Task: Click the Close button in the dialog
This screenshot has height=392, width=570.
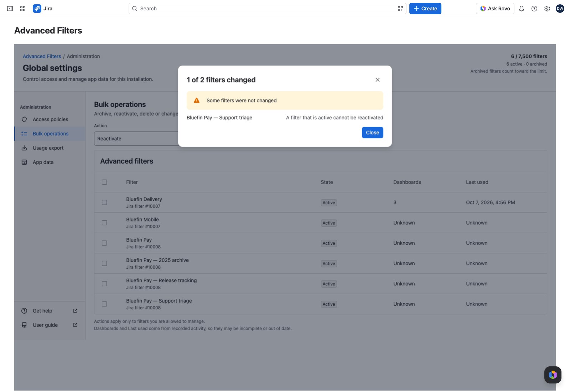Action: click(x=373, y=133)
